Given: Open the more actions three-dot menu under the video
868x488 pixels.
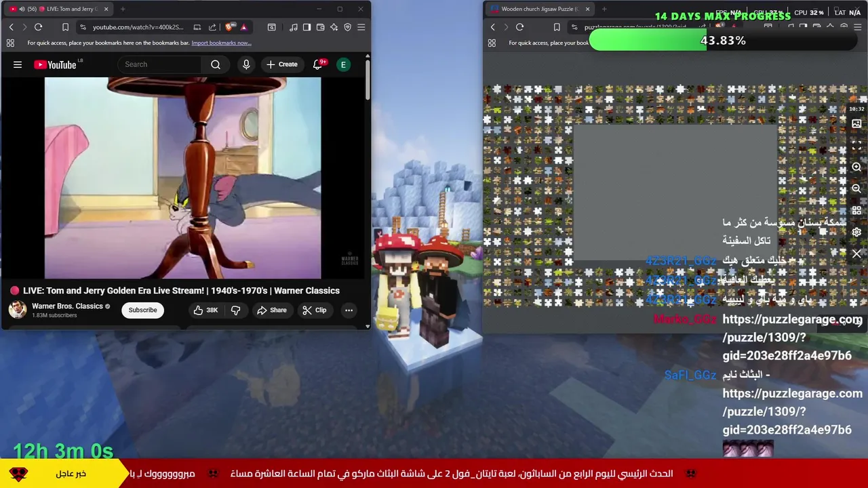Looking at the screenshot, I should click(x=349, y=310).
